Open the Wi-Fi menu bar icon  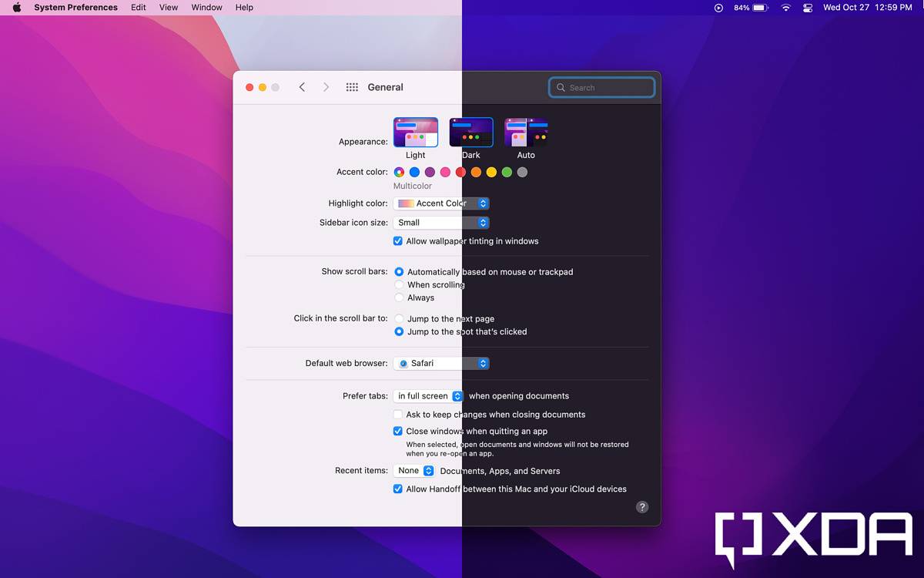(785, 8)
